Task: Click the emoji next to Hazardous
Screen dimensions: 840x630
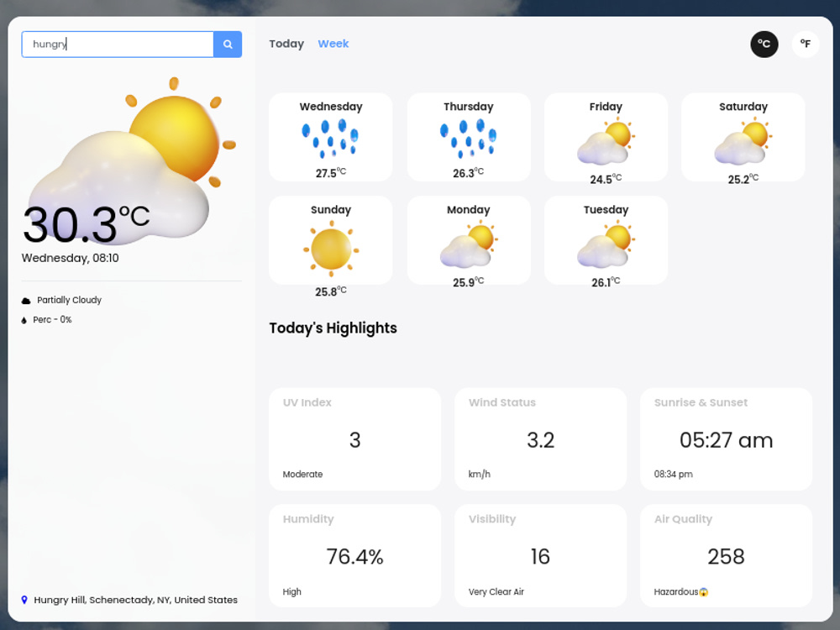Action: click(x=703, y=592)
